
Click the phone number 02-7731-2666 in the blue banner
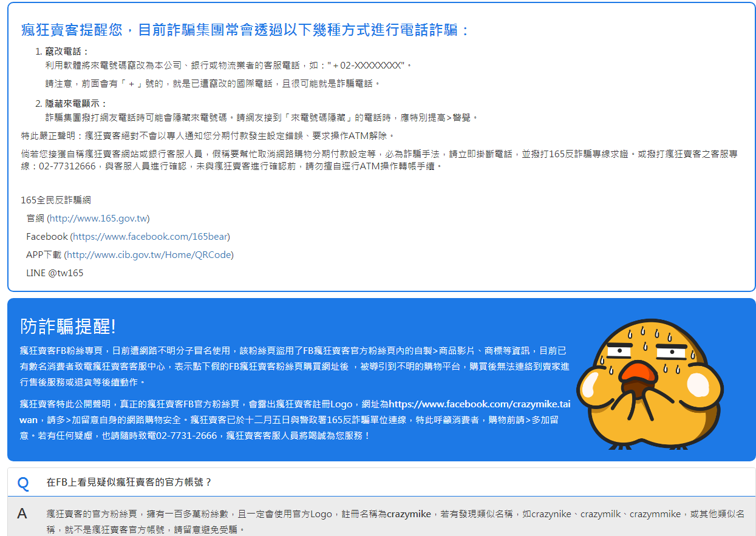point(186,435)
